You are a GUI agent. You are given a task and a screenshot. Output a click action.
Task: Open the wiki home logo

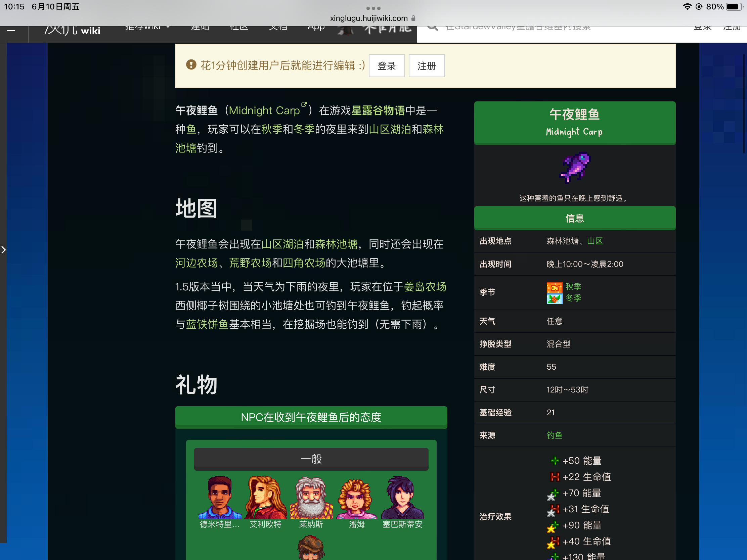(72, 30)
